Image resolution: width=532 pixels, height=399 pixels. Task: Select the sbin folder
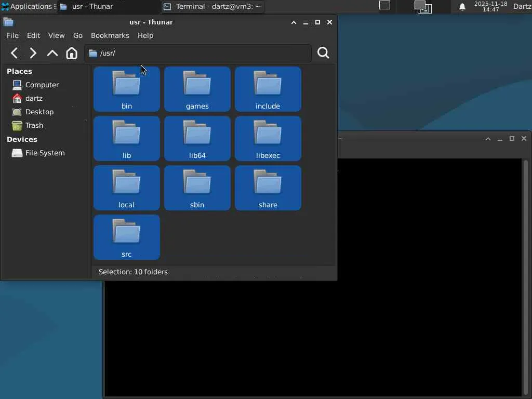(x=197, y=188)
